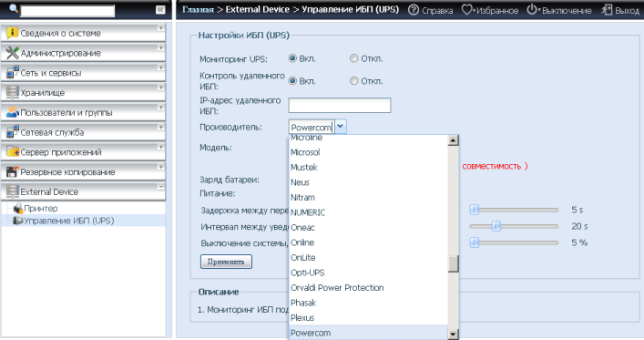Image resolution: width=644 pixels, height=340 pixels.
Task: Open Управление ИБП (UPS) tree item
Action: (x=69, y=221)
